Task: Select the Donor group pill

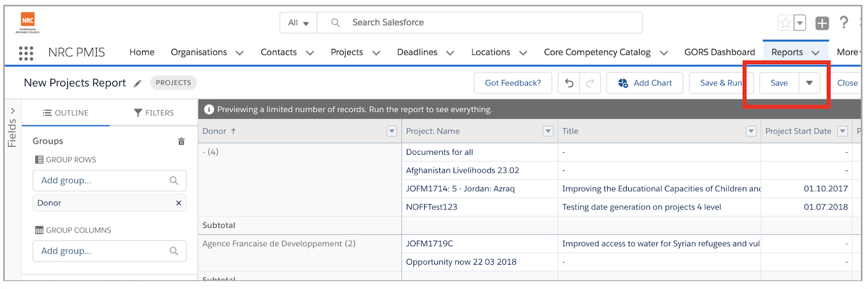Action: (110, 203)
